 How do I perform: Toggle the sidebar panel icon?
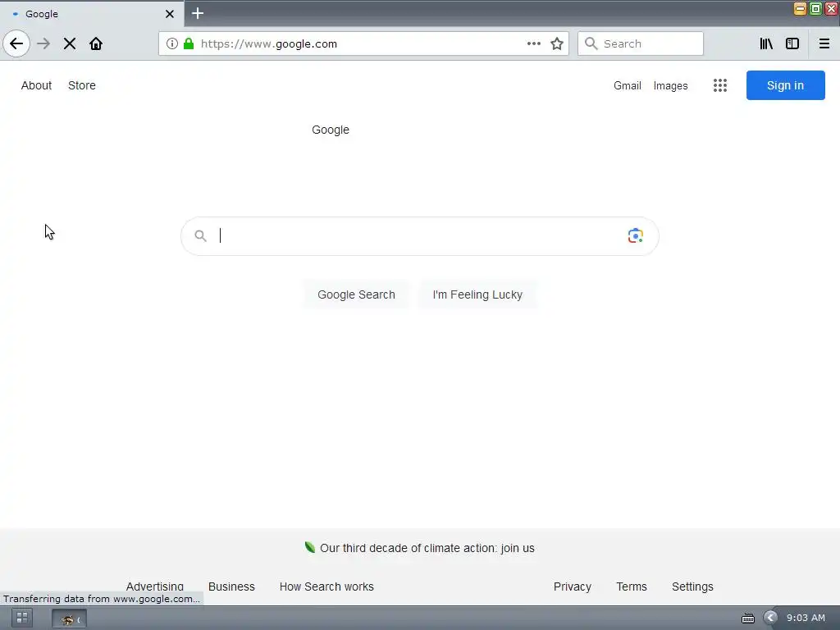click(x=792, y=43)
